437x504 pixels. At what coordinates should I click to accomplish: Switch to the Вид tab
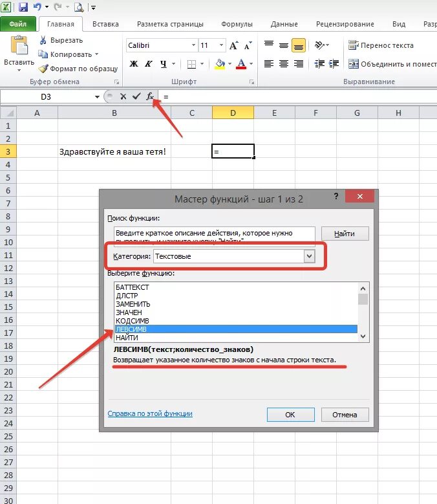(x=398, y=24)
